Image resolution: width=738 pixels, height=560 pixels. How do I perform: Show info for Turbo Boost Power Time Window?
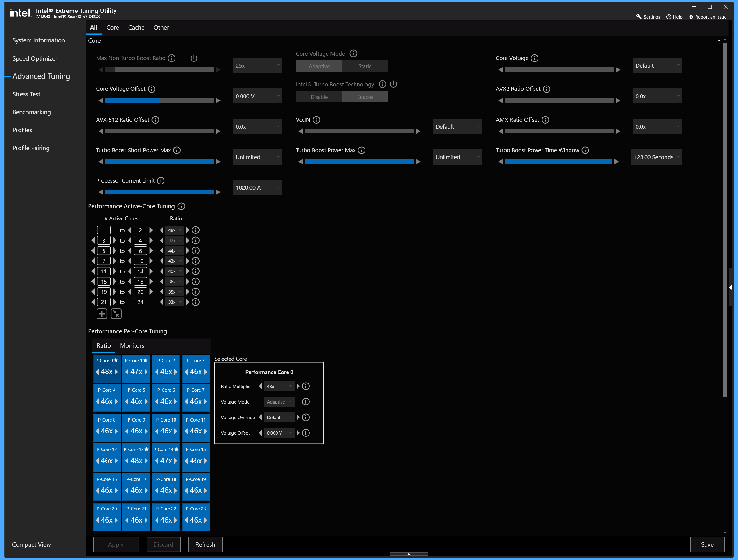(585, 150)
